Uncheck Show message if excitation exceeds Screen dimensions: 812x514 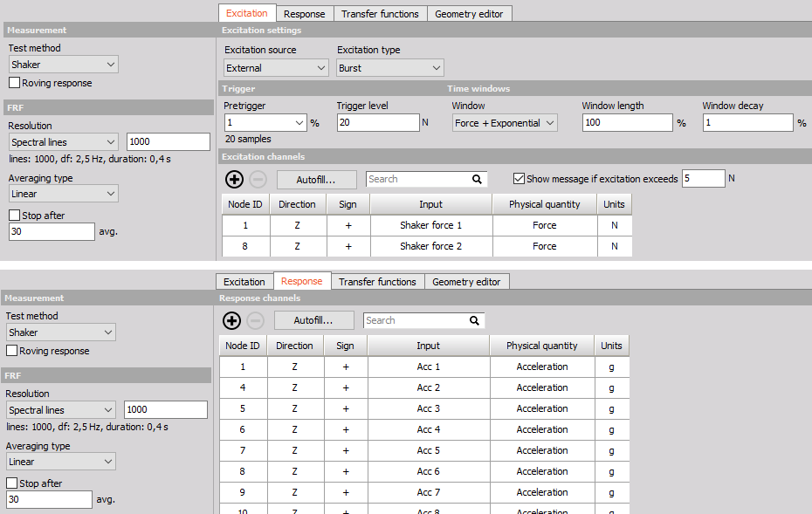tap(519, 179)
